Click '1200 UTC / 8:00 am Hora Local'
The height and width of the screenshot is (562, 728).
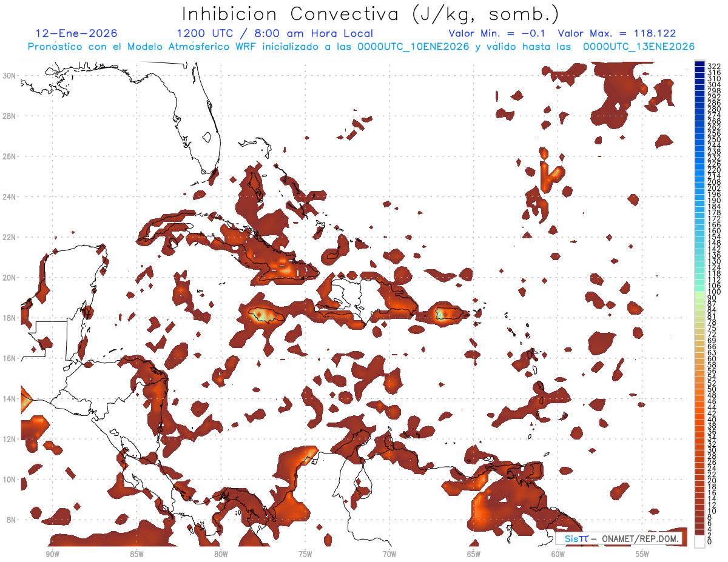click(x=275, y=33)
